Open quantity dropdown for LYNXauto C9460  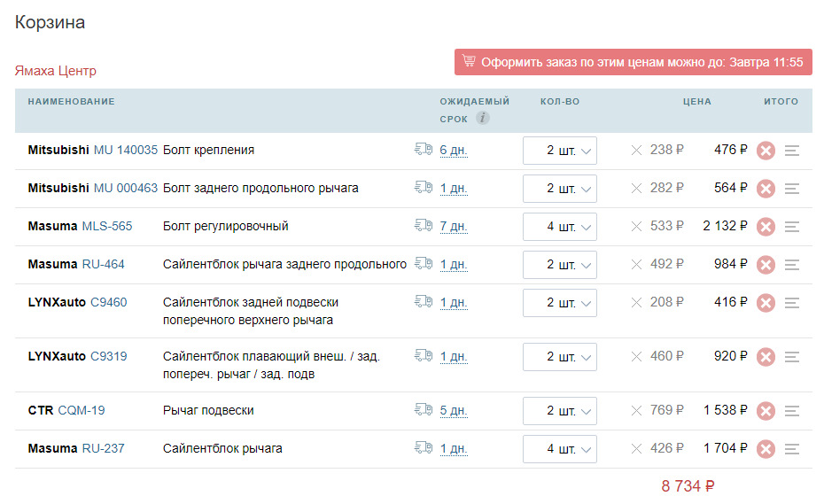point(560,303)
